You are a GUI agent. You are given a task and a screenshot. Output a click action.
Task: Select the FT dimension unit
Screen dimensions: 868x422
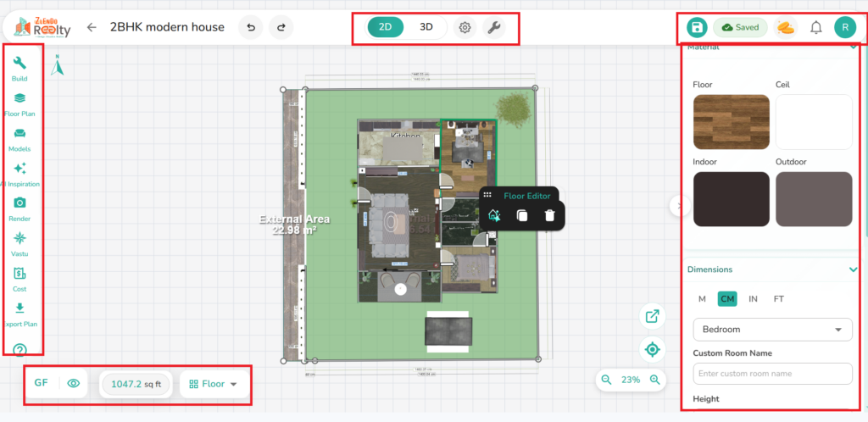click(778, 299)
